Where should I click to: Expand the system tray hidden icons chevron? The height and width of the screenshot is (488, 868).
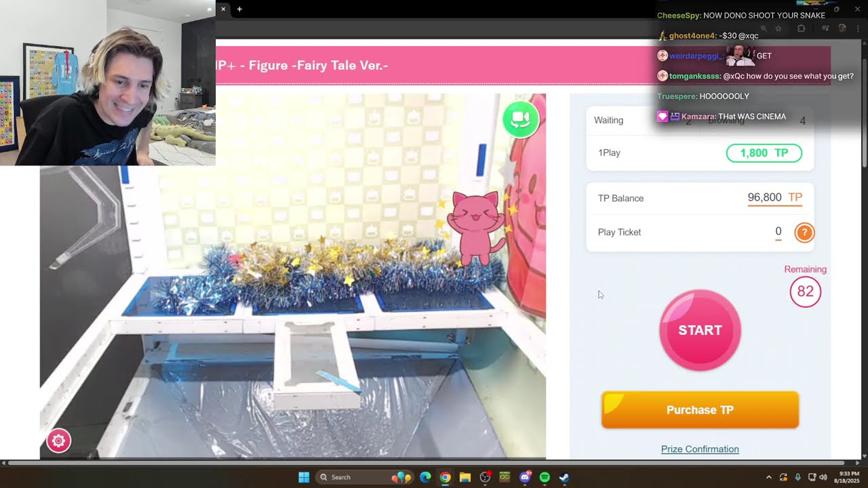768,477
